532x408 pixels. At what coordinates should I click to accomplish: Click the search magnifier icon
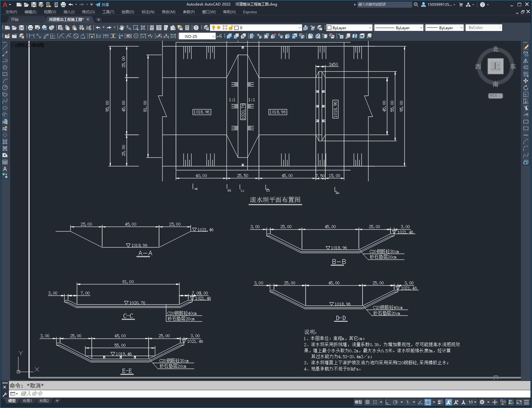(x=416, y=5)
